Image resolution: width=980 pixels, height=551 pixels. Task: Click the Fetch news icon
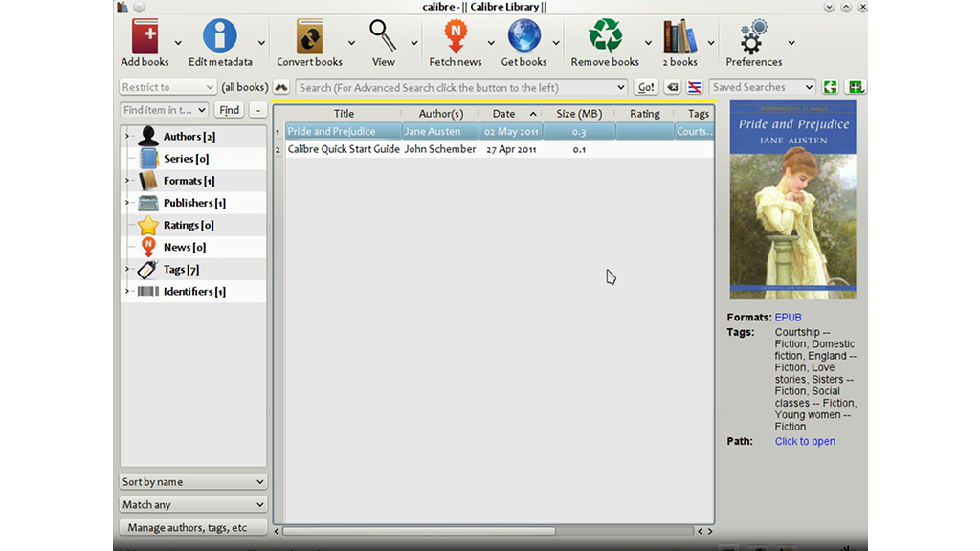[456, 38]
